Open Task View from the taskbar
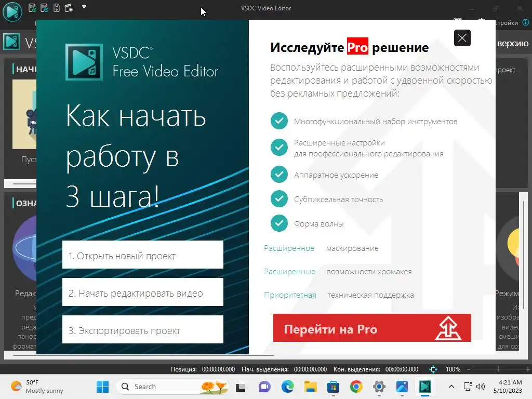 point(241,387)
